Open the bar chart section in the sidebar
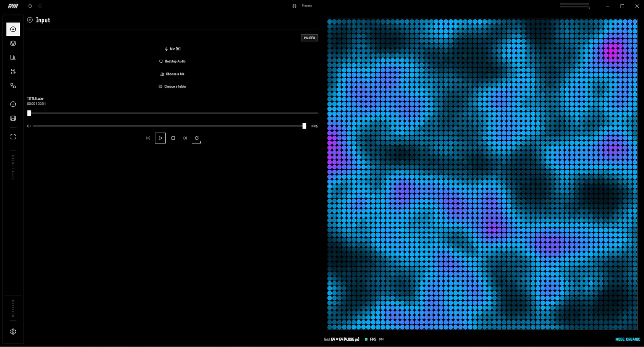The image size is (644, 347). pyautogui.click(x=13, y=58)
